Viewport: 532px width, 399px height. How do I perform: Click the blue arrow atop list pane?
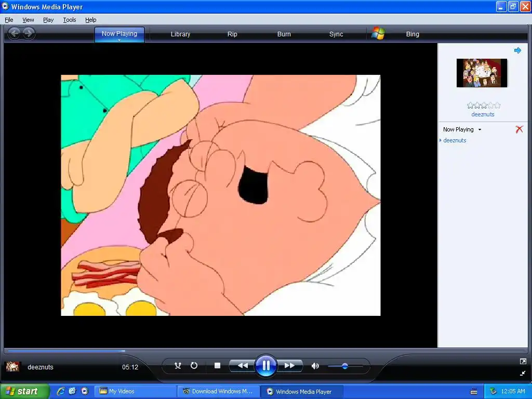point(517,50)
